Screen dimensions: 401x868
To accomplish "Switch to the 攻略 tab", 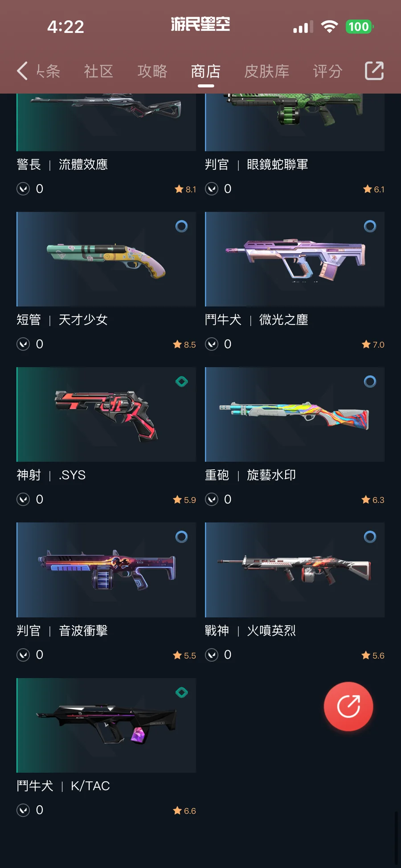I will (x=152, y=71).
